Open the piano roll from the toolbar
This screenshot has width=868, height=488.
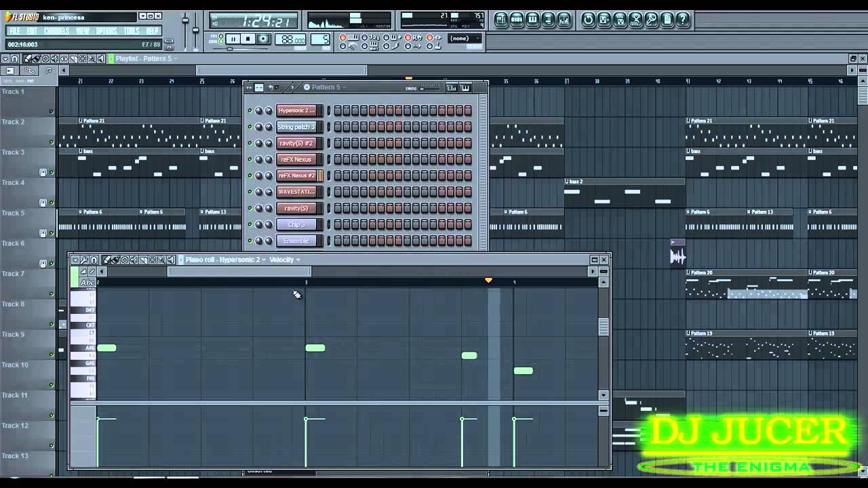pos(532,20)
